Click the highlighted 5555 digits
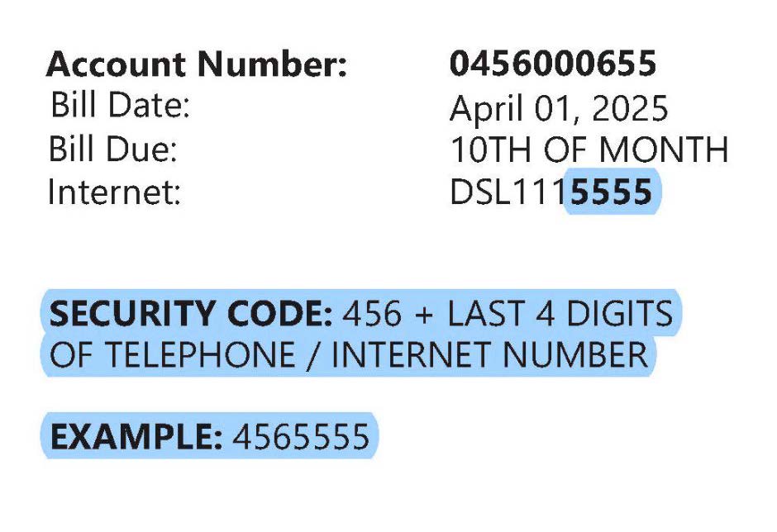 click(x=612, y=192)
